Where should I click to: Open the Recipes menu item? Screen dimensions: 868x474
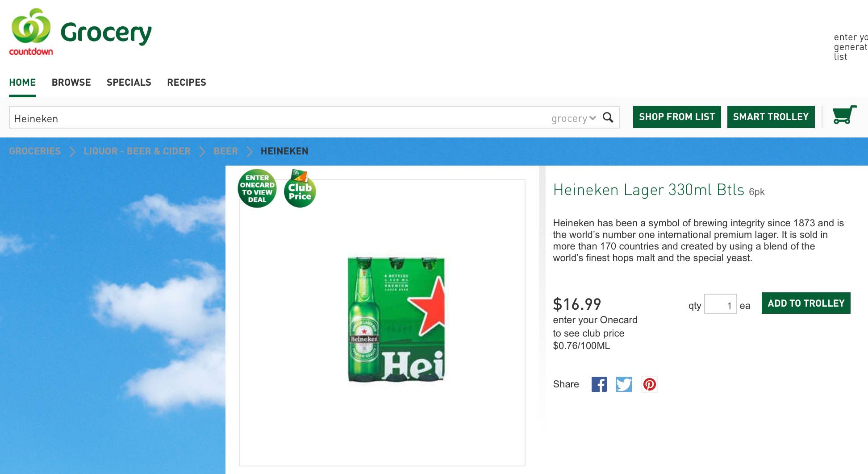pyautogui.click(x=186, y=83)
